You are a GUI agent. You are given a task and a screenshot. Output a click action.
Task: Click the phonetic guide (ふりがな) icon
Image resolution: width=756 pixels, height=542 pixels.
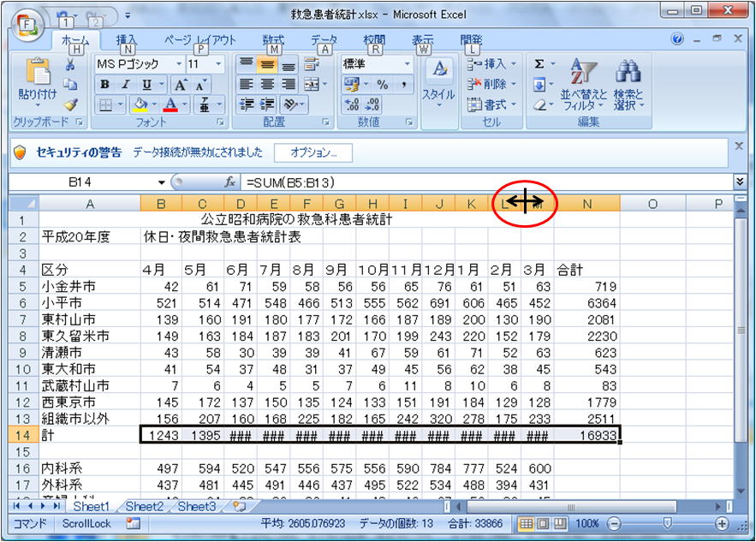pos(205,104)
